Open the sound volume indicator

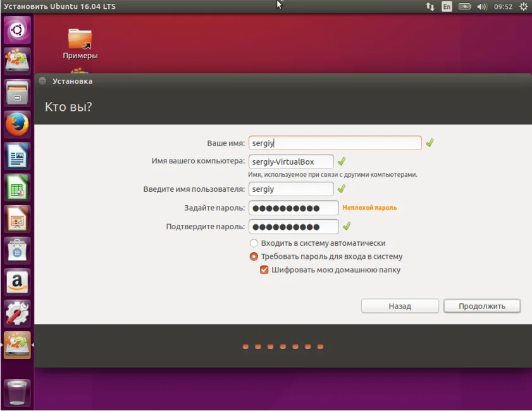pyautogui.click(x=482, y=6)
